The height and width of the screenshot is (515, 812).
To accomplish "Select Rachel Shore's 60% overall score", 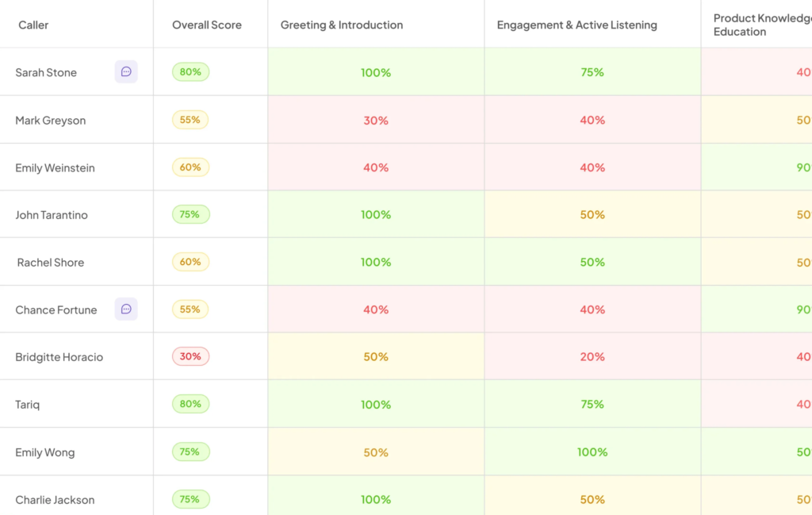I will click(190, 262).
